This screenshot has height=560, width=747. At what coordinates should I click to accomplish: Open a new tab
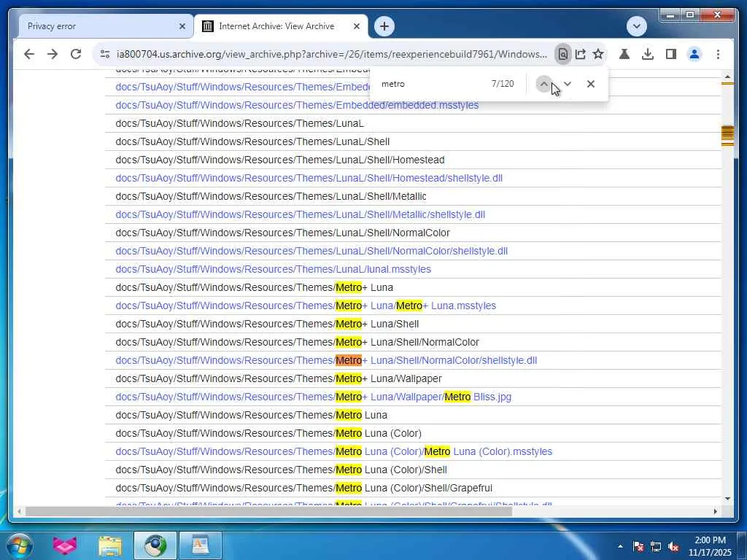click(x=384, y=26)
